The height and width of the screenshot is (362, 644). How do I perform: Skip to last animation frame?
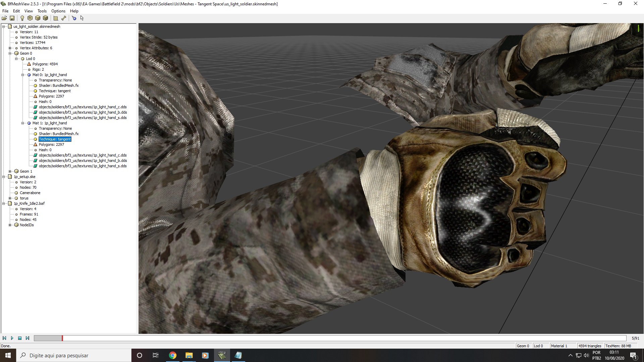[x=28, y=338]
